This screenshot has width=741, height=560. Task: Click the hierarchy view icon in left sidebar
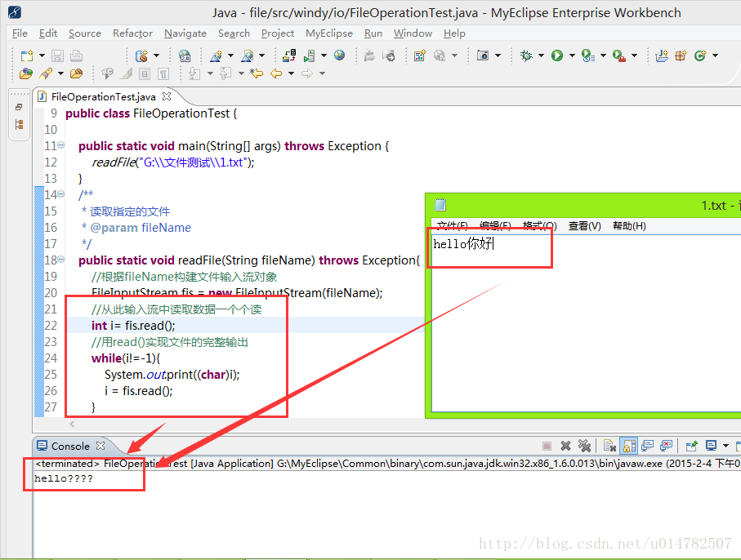[19, 125]
